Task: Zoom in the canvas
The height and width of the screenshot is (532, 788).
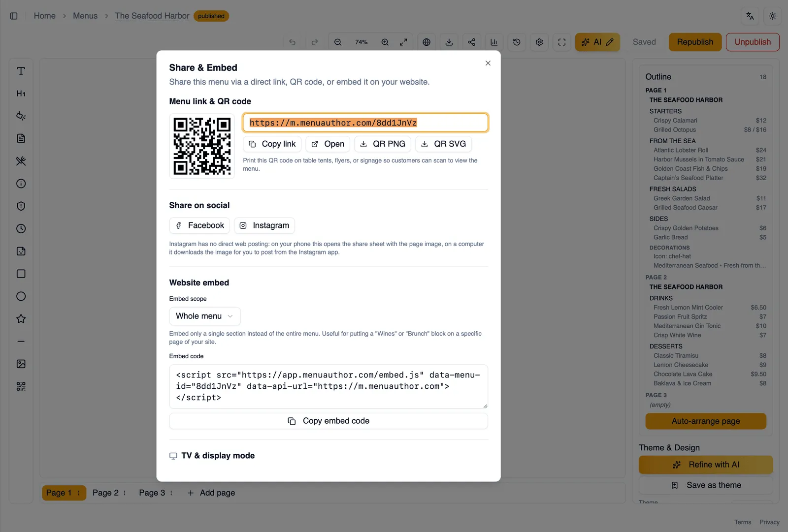Action: click(385, 42)
